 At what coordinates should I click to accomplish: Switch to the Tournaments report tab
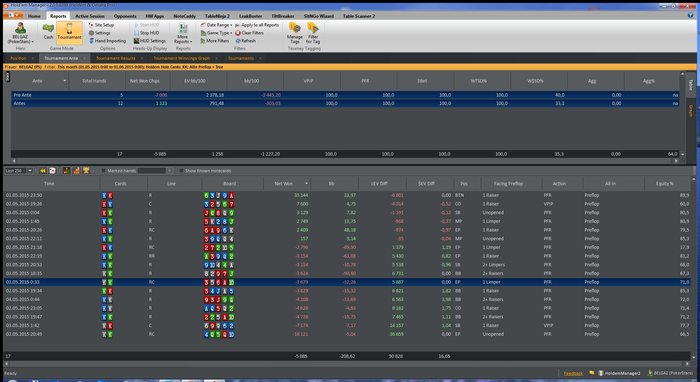pos(241,58)
